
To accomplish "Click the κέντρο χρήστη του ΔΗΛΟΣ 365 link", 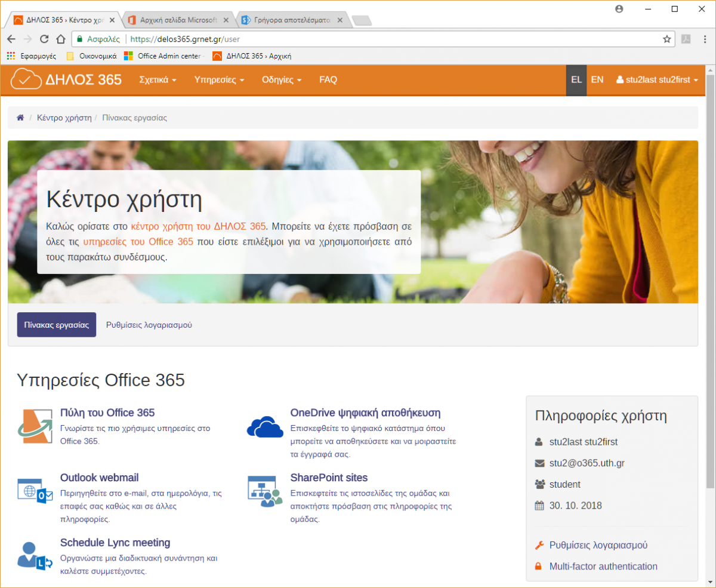I will (x=199, y=226).
